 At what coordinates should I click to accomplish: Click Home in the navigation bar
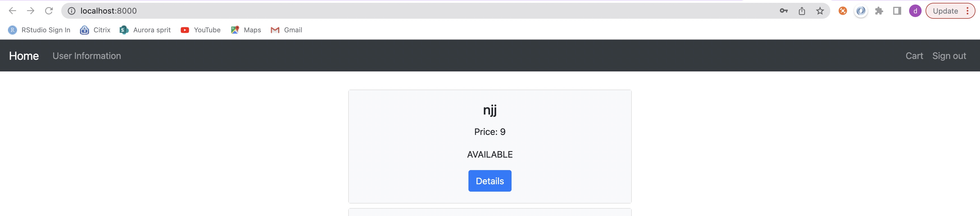tap(24, 56)
